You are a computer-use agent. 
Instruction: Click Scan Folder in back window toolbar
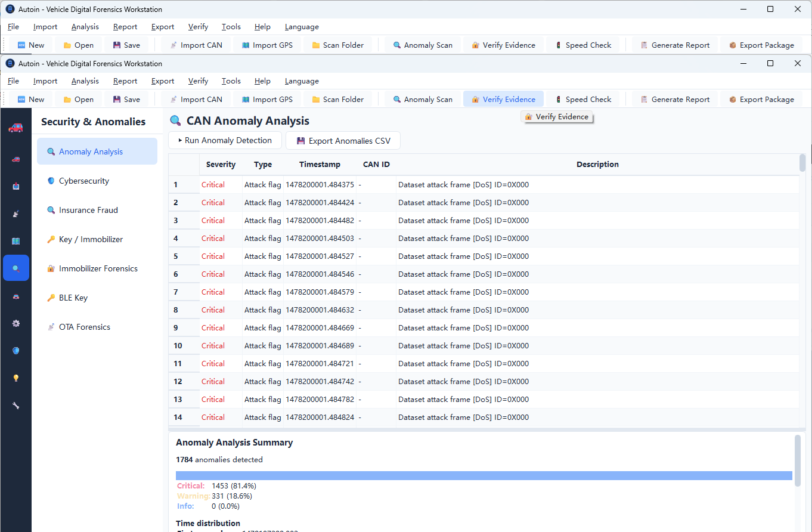pyautogui.click(x=337, y=45)
